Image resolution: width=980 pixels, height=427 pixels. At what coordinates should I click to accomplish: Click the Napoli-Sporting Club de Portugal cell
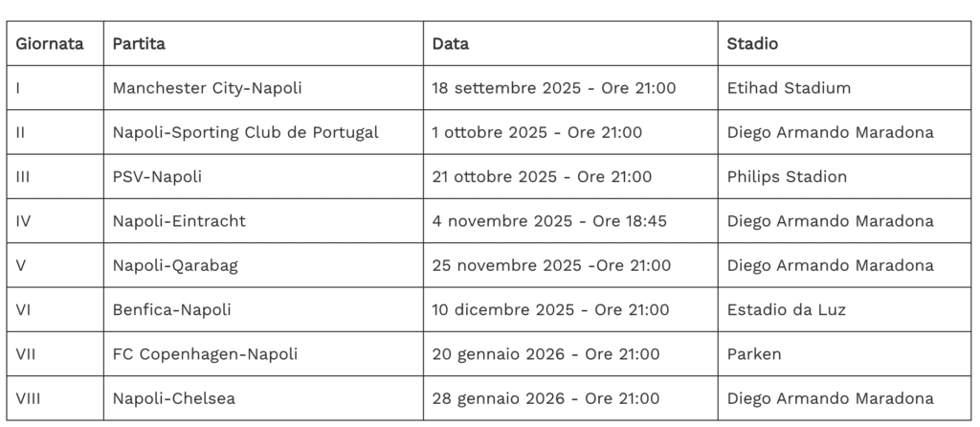point(246,132)
